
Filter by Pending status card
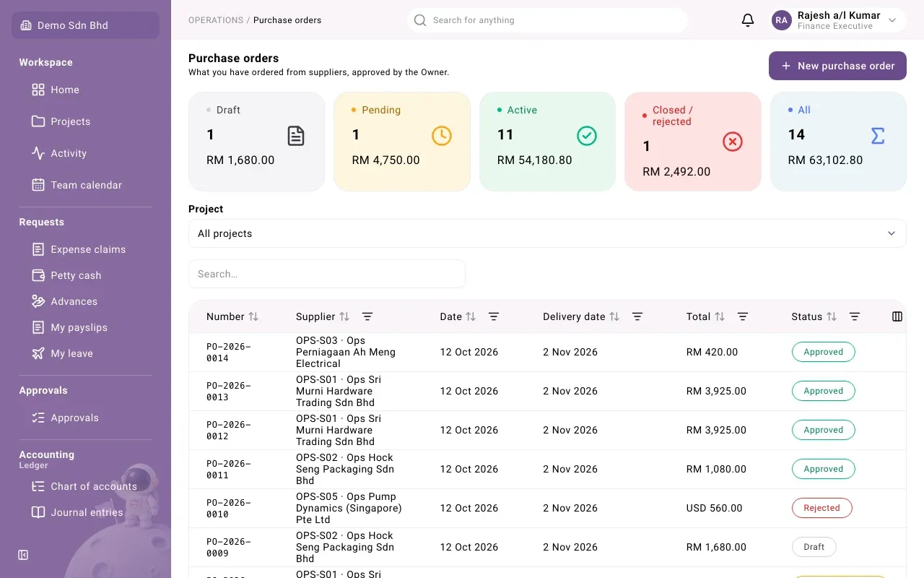click(402, 142)
